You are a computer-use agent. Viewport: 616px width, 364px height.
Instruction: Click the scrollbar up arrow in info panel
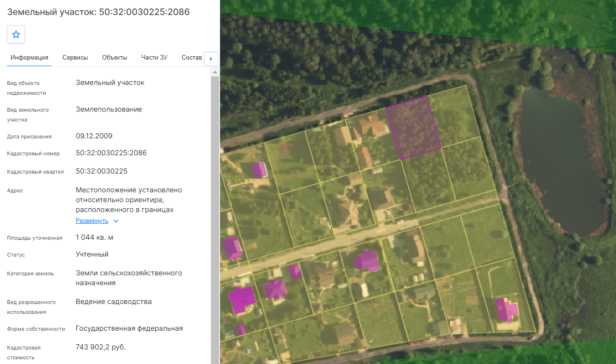click(215, 72)
